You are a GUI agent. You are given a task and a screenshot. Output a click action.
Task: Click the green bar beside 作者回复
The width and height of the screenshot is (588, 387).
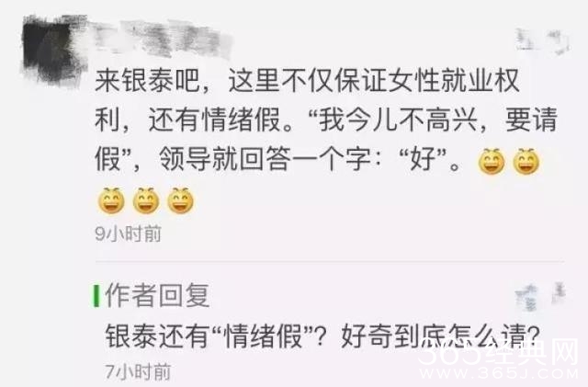coord(96,296)
